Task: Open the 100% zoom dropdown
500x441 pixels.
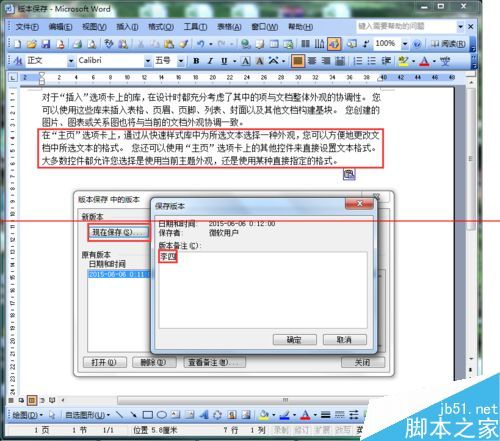Action: point(405,44)
